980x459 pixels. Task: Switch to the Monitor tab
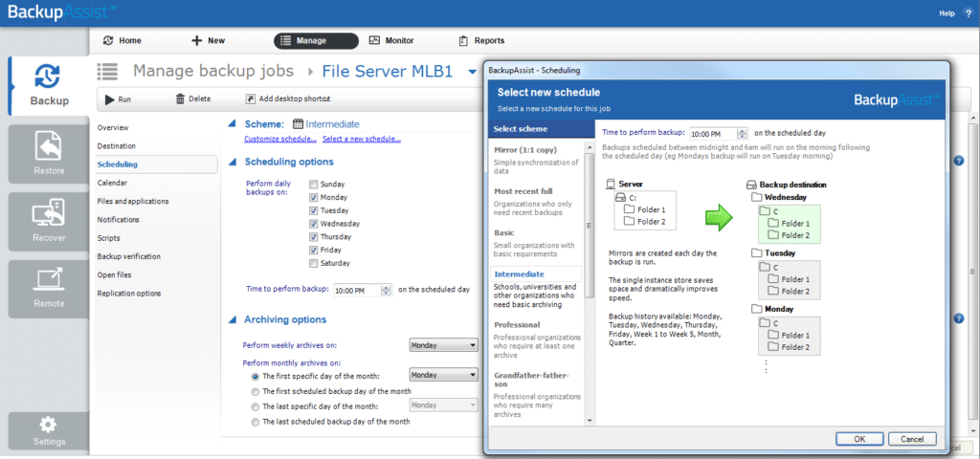pos(391,40)
